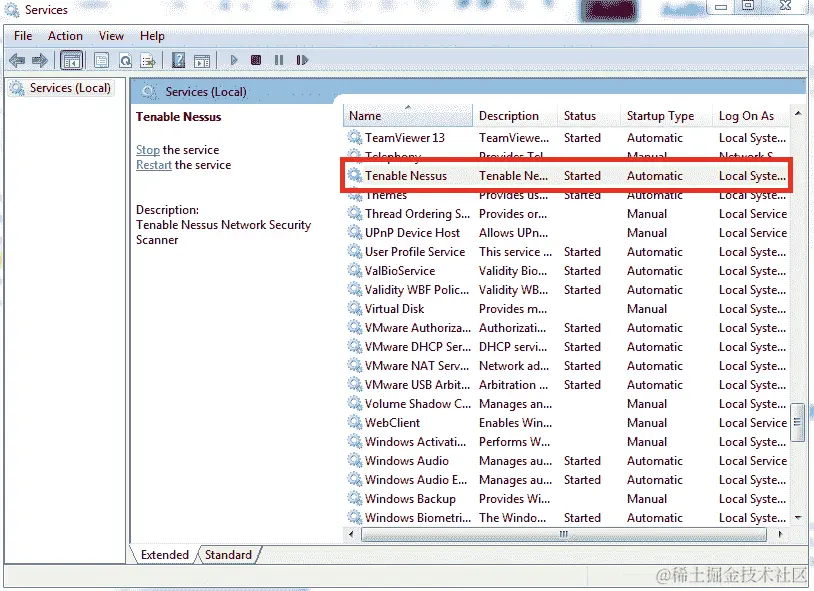Click vertical scrollbar down arrow
Image resolution: width=814 pixels, height=591 pixels.
[798, 518]
